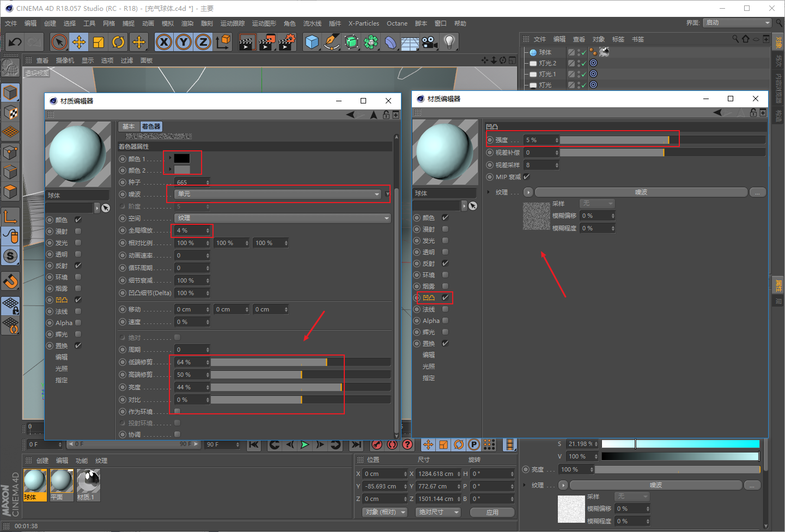The image size is (785, 532).
Task: Add a cube primitive object
Action: pos(312,42)
